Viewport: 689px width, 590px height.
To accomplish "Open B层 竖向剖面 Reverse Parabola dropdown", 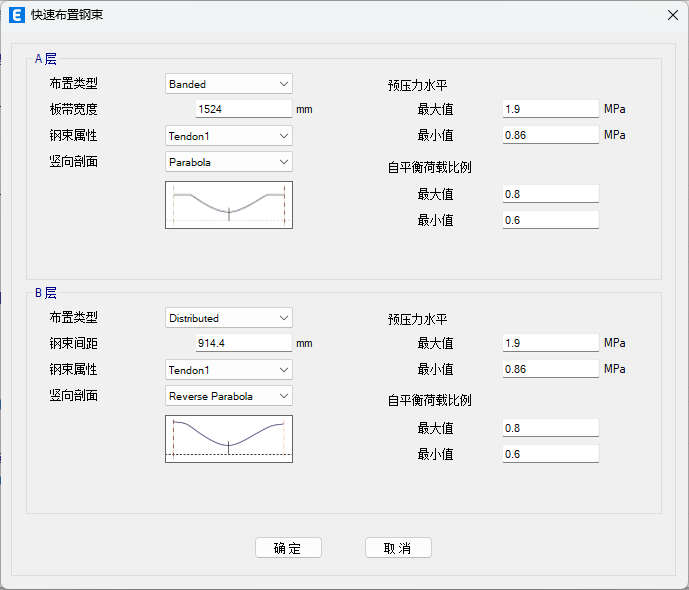I will pyautogui.click(x=228, y=396).
